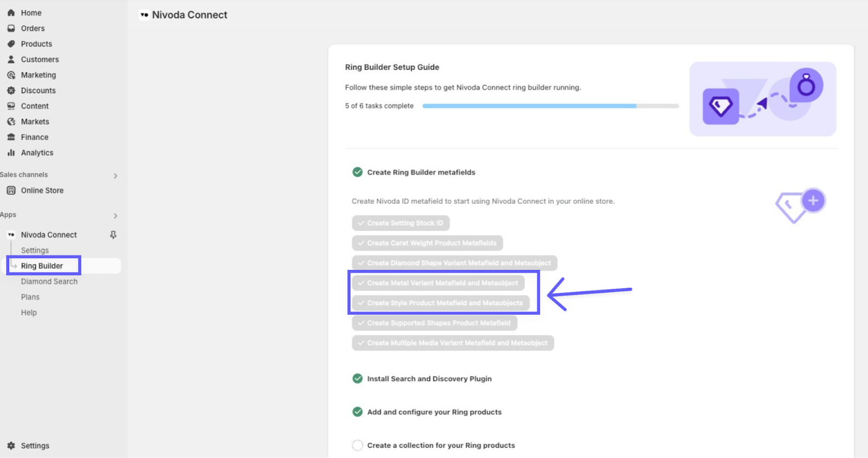
Task: Click the Apps heading label
Action: click(x=8, y=215)
